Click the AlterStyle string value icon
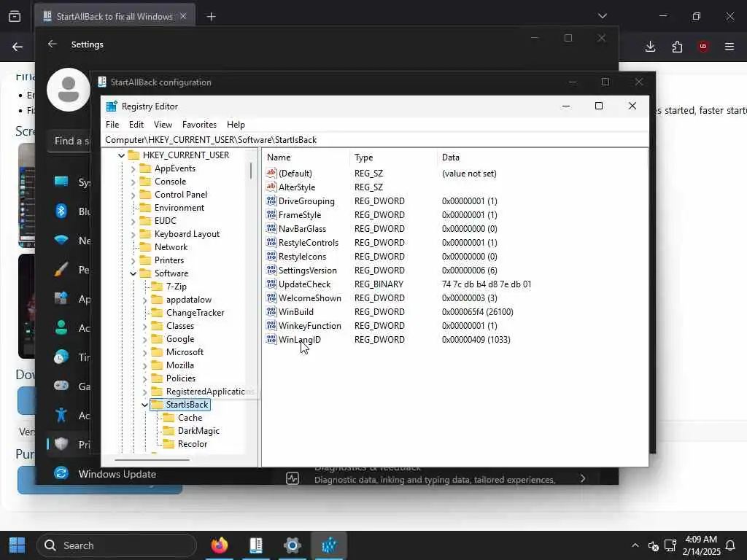Image resolution: width=747 pixels, height=560 pixels. tap(271, 187)
